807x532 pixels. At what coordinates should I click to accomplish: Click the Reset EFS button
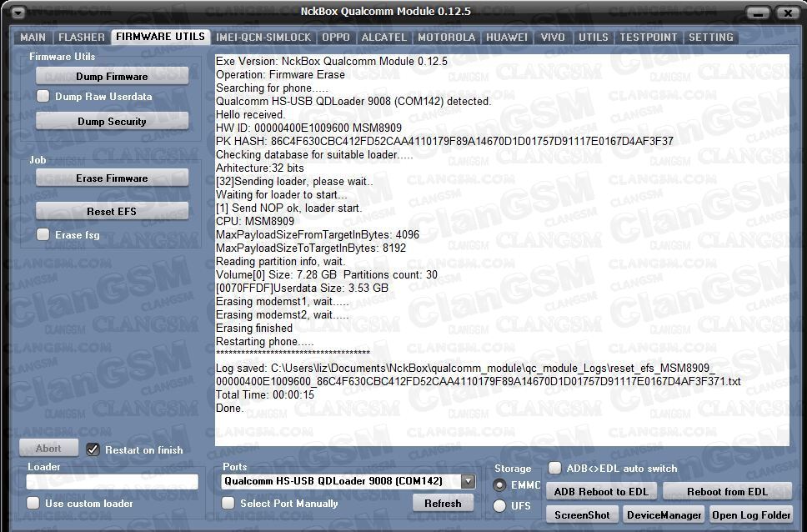click(112, 211)
